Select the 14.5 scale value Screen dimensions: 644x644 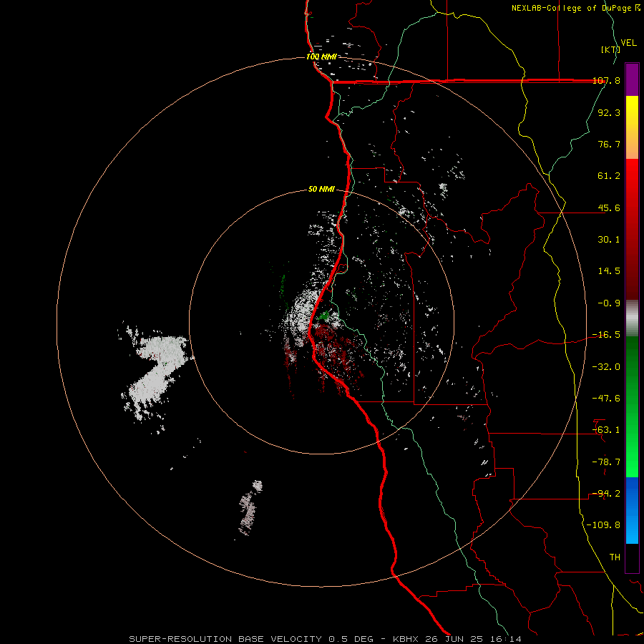point(609,271)
